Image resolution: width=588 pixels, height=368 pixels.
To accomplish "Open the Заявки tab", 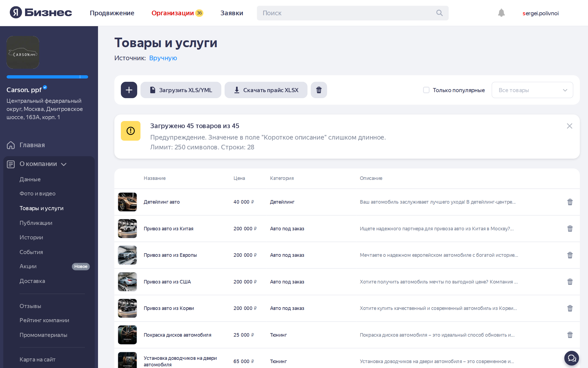I will pyautogui.click(x=232, y=13).
